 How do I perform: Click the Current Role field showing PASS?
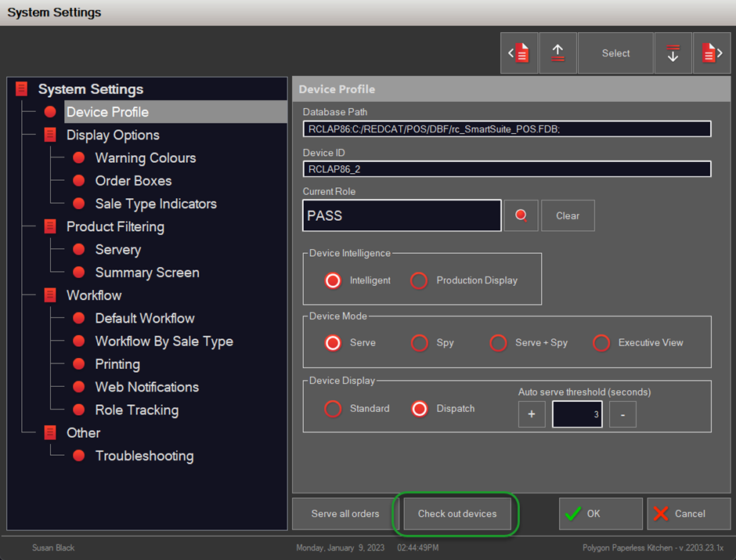[402, 215]
